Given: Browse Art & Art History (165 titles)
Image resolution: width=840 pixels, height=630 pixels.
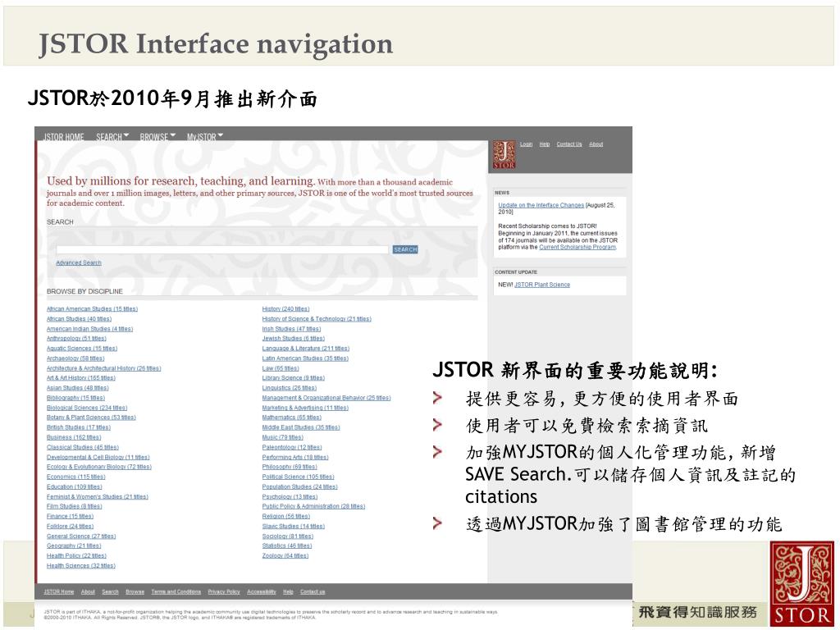Looking at the screenshot, I should point(81,377).
